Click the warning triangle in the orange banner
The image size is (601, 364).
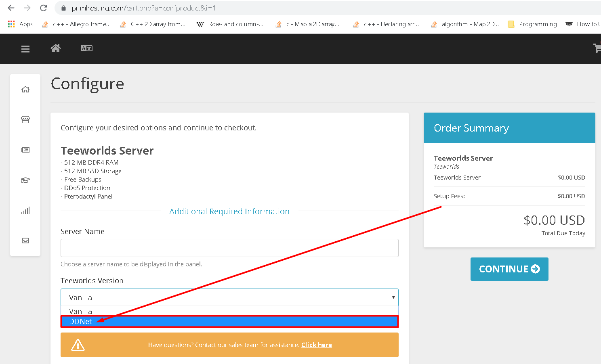[78, 345]
